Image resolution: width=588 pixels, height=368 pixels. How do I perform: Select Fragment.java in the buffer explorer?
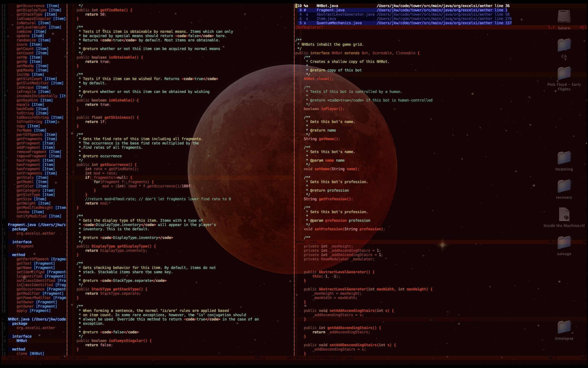[330, 10]
